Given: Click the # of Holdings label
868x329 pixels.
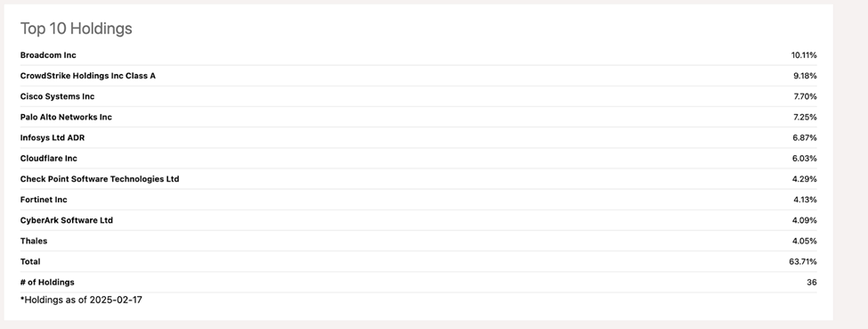Looking at the screenshot, I should click(47, 283).
